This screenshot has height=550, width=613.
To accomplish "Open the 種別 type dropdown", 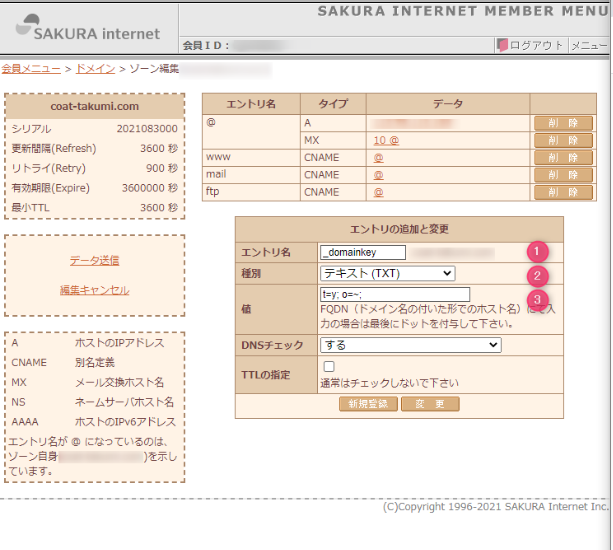I will coord(387,273).
